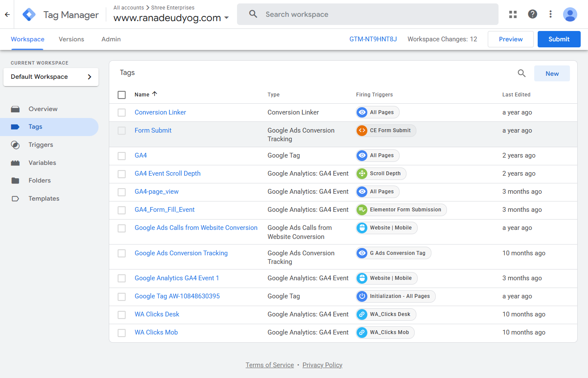Open the GA4 Event Scroll Depth tag link
The width and height of the screenshot is (588, 378).
point(168,174)
